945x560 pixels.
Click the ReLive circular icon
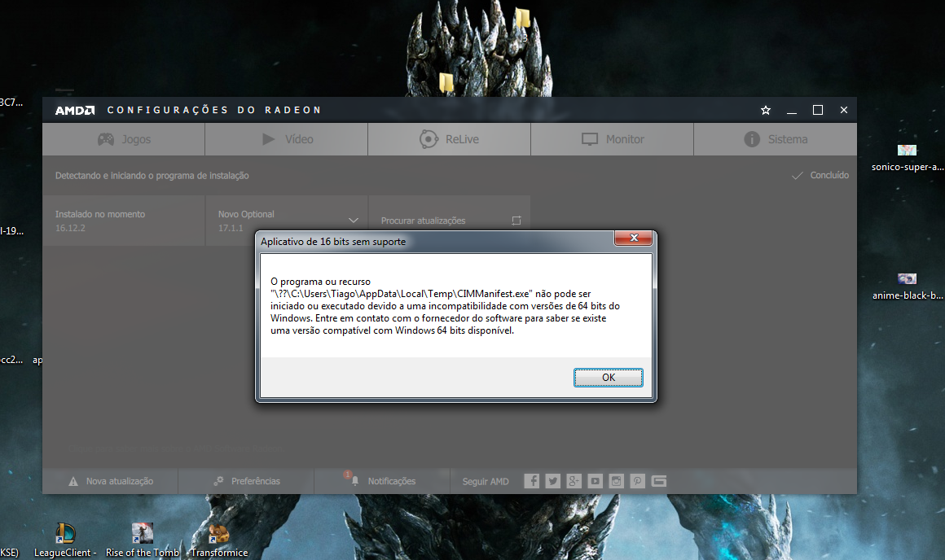(429, 139)
